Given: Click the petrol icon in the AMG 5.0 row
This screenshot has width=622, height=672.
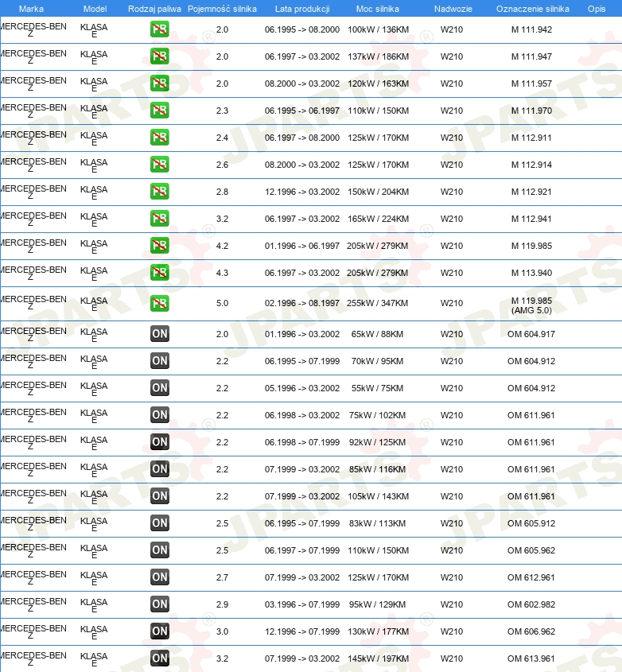Looking at the screenshot, I should click(x=159, y=303).
